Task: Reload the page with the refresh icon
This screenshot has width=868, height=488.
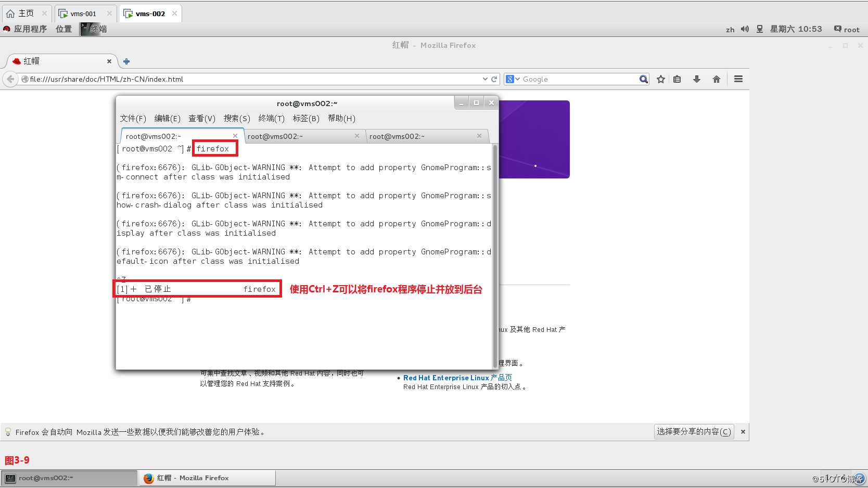Action: tap(494, 79)
